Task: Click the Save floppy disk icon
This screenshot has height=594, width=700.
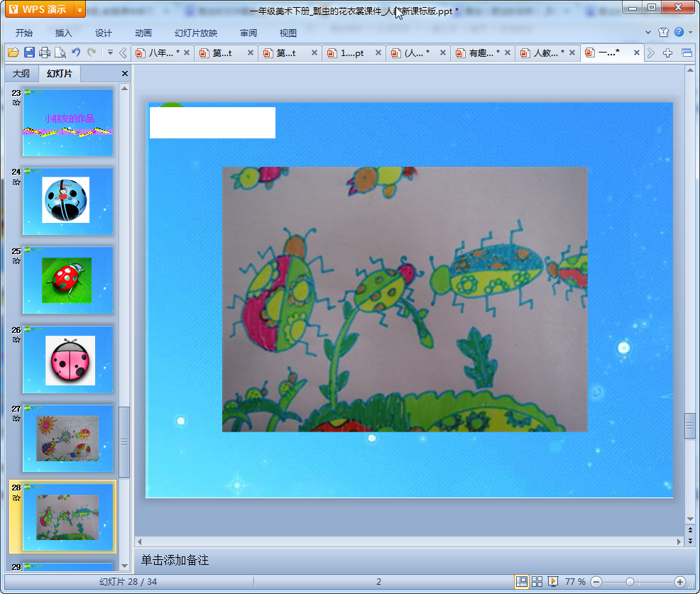Action: [30, 53]
